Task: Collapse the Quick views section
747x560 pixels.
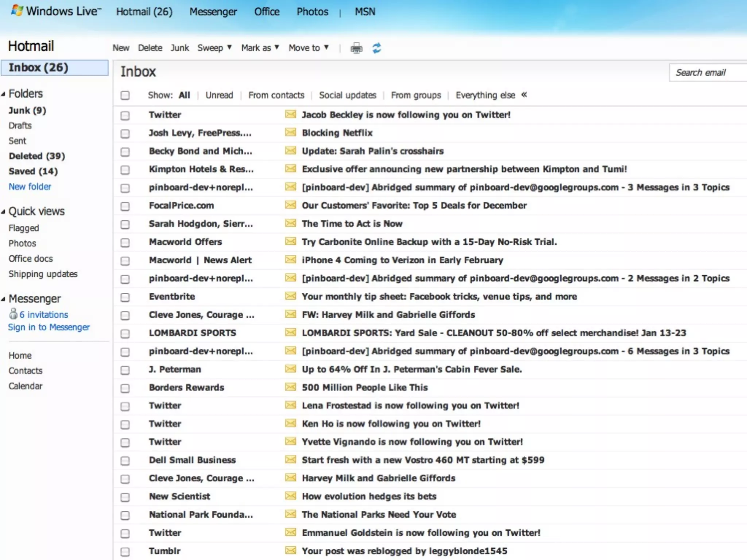Action: [3, 212]
